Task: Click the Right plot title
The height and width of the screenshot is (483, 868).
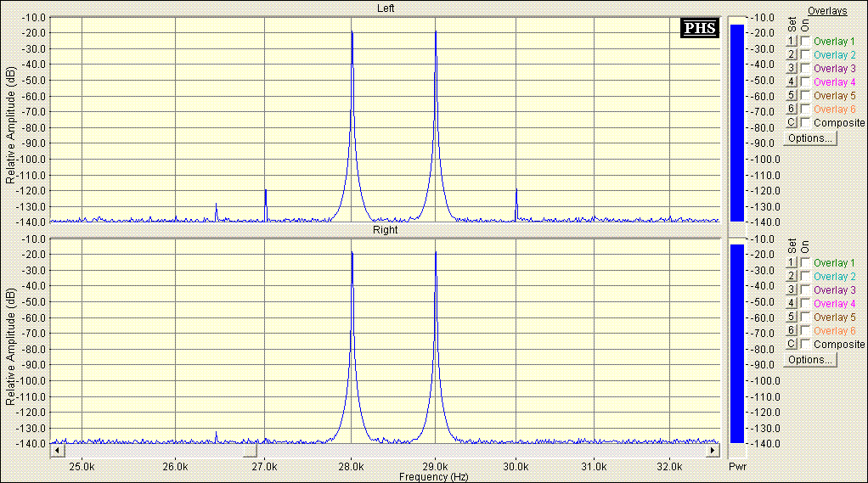Action: click(386, 229)
